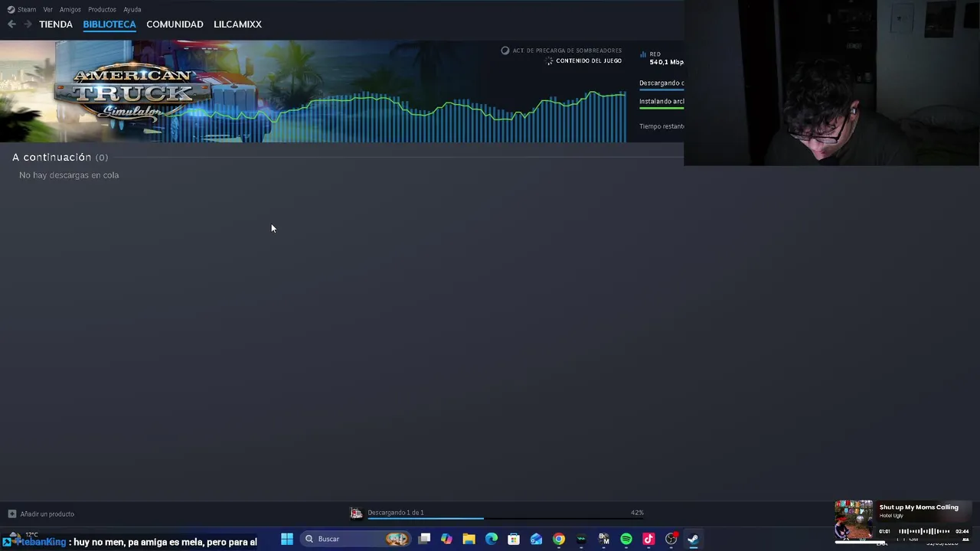Open Microsoft Store from the taskbar
980x551 pixels.
point(514,539)
